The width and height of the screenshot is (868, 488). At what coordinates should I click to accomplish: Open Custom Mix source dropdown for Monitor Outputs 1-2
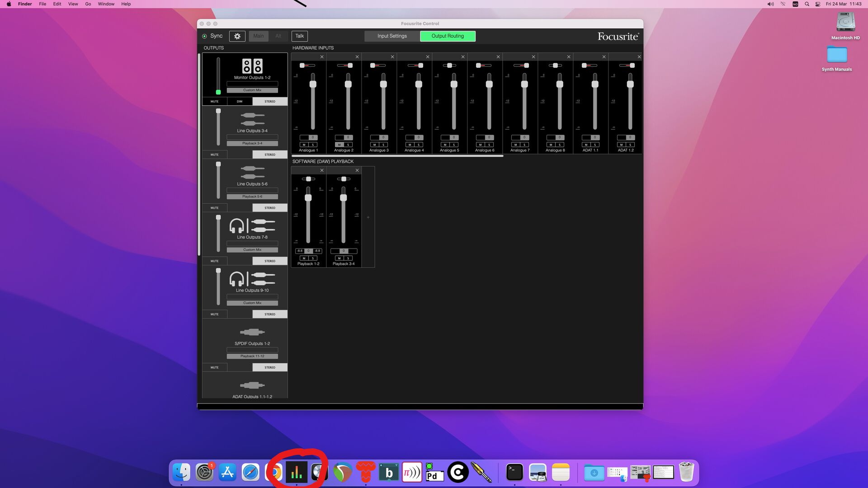pos(252,90)
